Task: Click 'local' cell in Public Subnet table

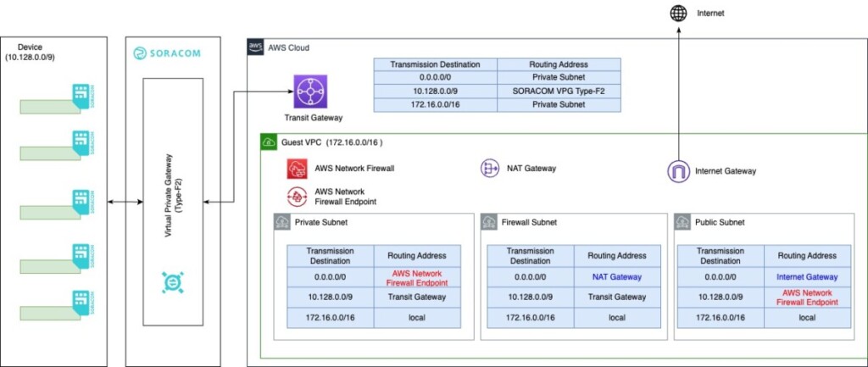Action: pos(807,318)
